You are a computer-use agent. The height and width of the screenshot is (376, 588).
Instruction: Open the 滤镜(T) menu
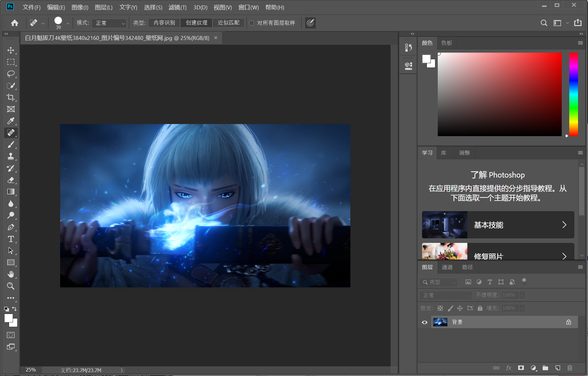coord(177,7)
